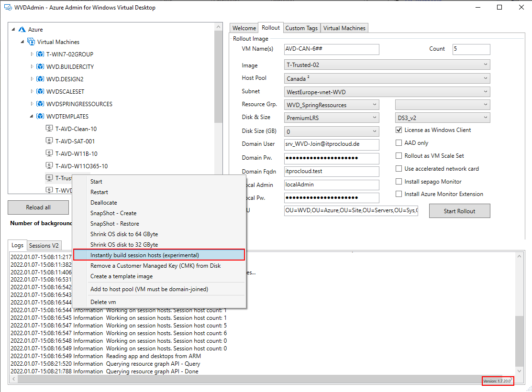The height and width of the screenshot is (392, 532).
Task: Select Shrink OS disk to 32 GByte
Action: click(x=159, y=244)
